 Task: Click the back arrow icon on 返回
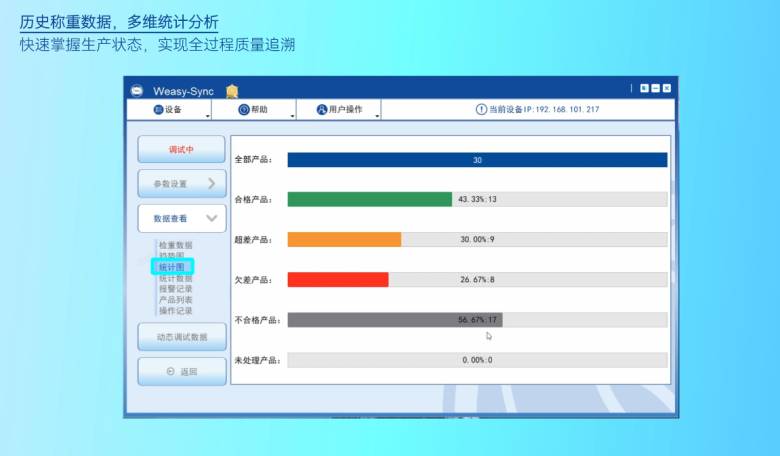coord(170,372)
